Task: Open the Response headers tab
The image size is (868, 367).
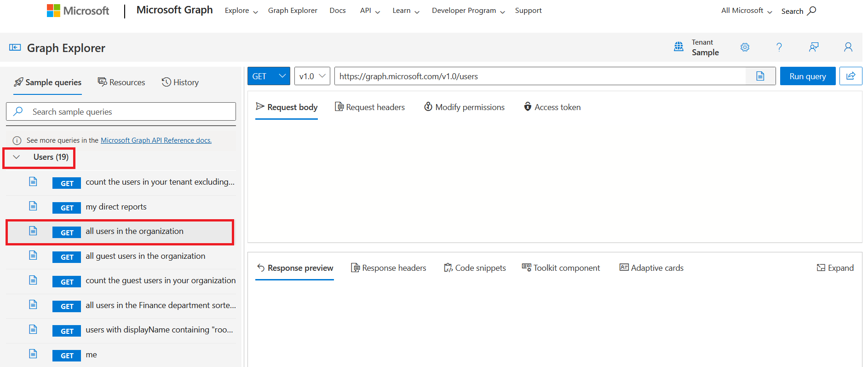Action: 389,268
